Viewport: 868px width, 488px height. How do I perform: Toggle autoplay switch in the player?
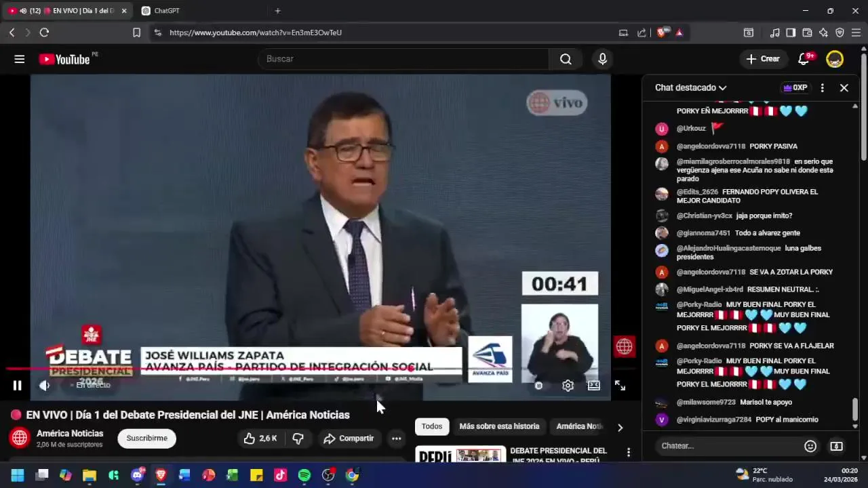538,386
